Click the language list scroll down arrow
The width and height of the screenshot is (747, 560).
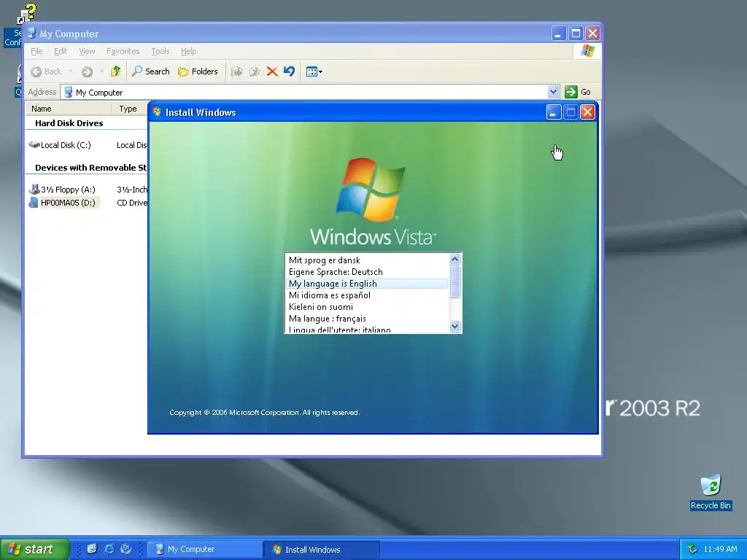(x=454, y=326)
